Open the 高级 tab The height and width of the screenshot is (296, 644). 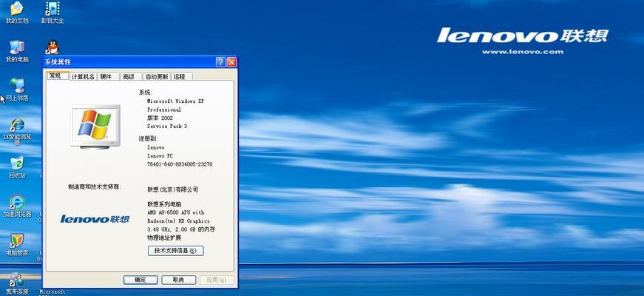(131, 76)
